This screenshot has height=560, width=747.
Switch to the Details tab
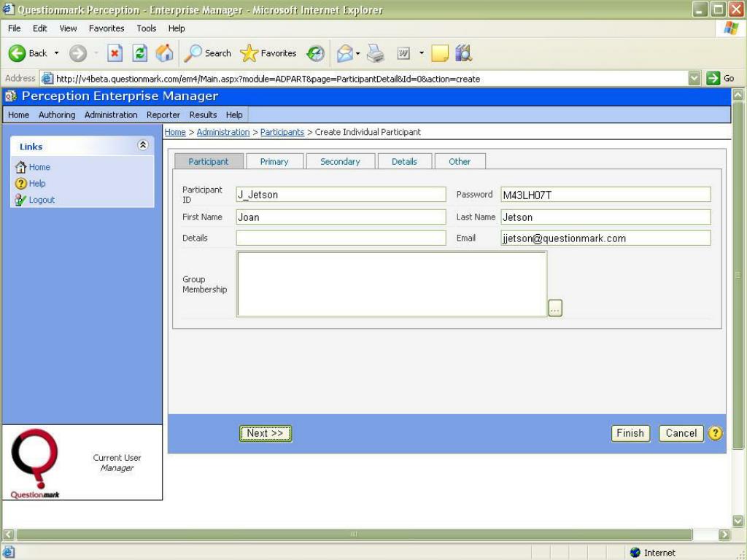[x=404, y=161]
